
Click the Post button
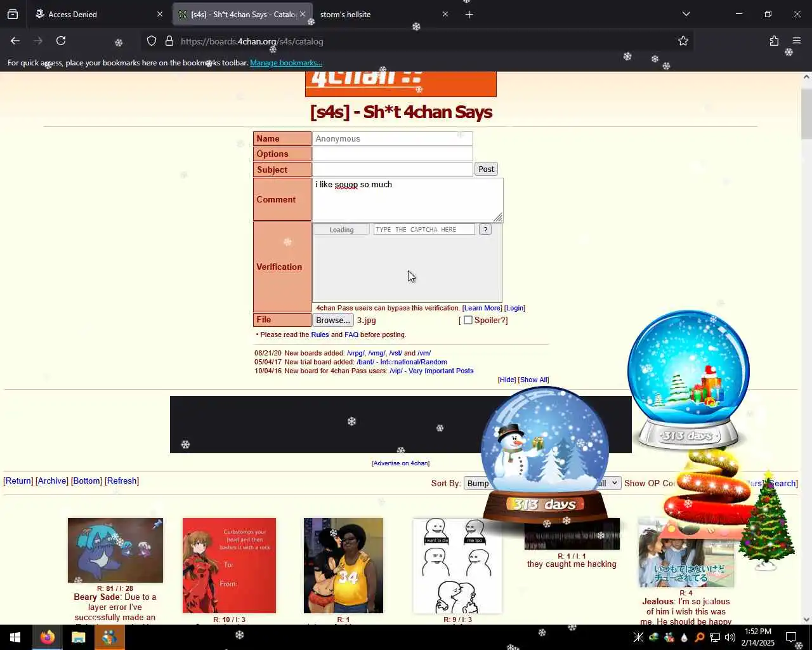coord(487,169)
